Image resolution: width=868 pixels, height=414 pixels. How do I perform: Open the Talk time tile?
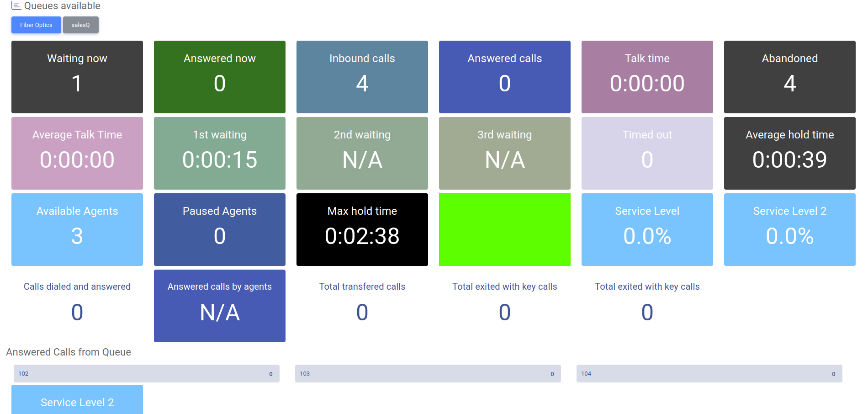tap(647, 77)
